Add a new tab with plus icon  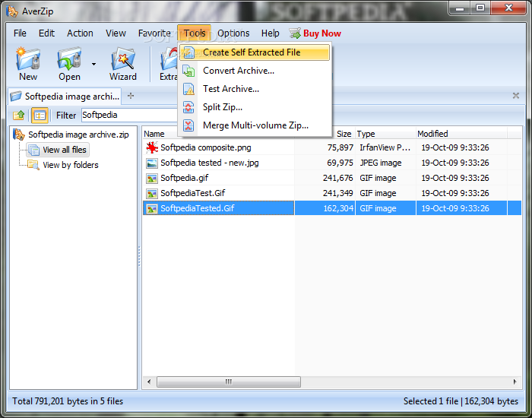131,96
